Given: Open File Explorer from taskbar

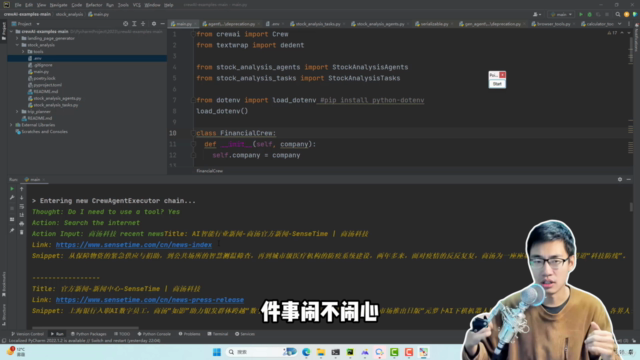Looking at the screenshot, I should click(321, 352).
